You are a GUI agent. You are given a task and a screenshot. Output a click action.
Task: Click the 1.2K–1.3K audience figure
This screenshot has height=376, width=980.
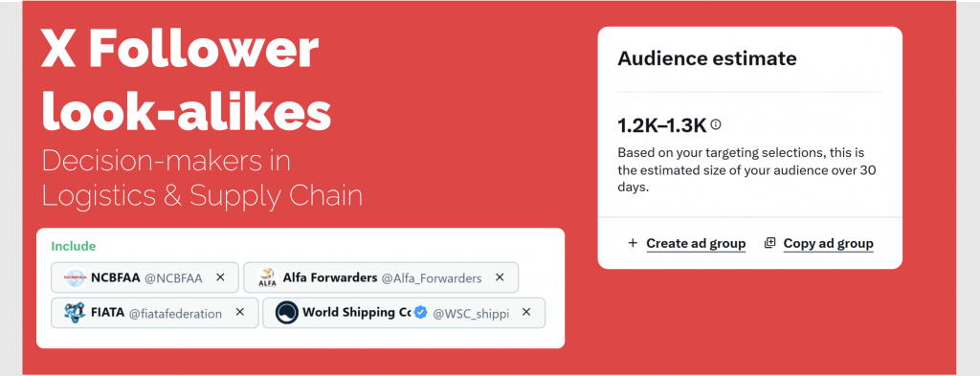tap(662, 125)
